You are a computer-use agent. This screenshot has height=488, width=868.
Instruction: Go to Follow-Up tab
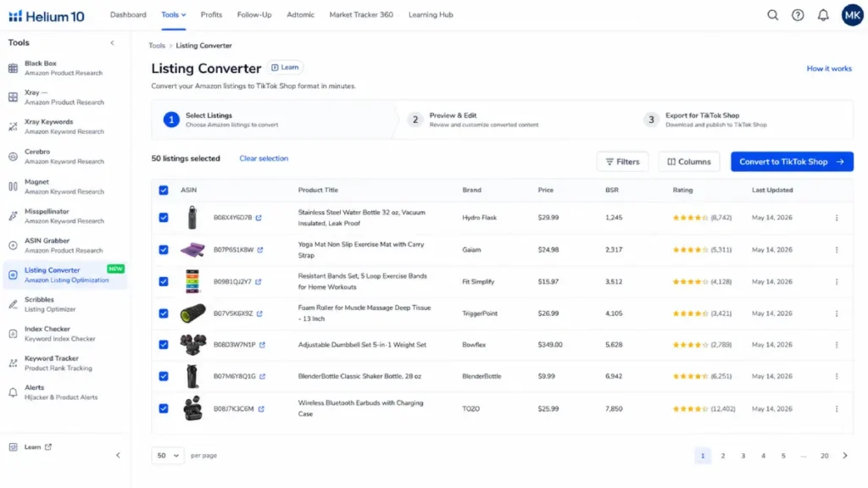tap(254, 15)
